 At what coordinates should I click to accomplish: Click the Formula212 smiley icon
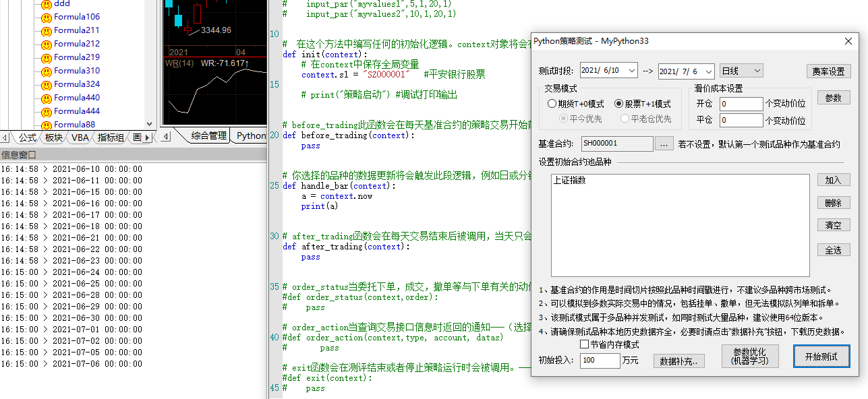point(46,44)
